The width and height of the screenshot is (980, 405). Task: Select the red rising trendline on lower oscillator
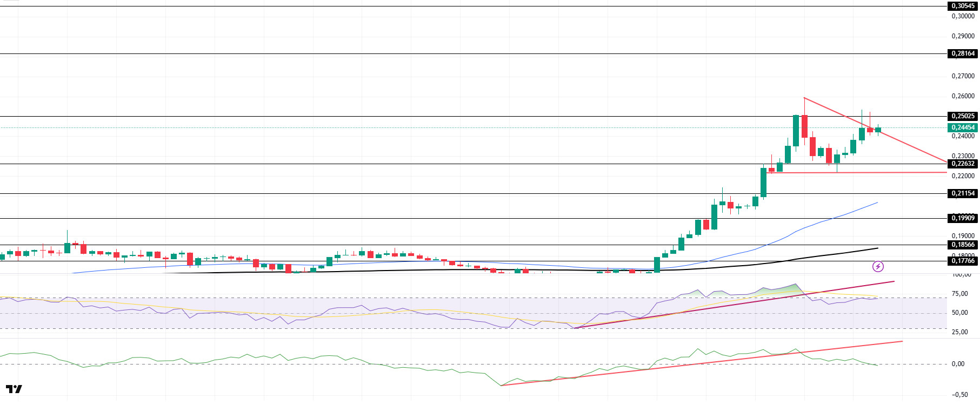(703, 363)
